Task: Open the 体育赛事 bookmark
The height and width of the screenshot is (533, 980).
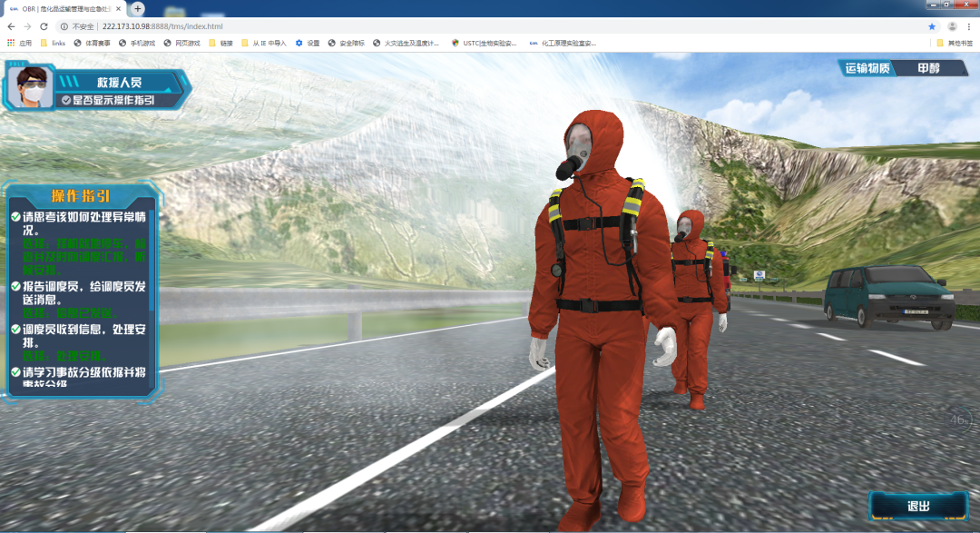Action: pos(92,44)
